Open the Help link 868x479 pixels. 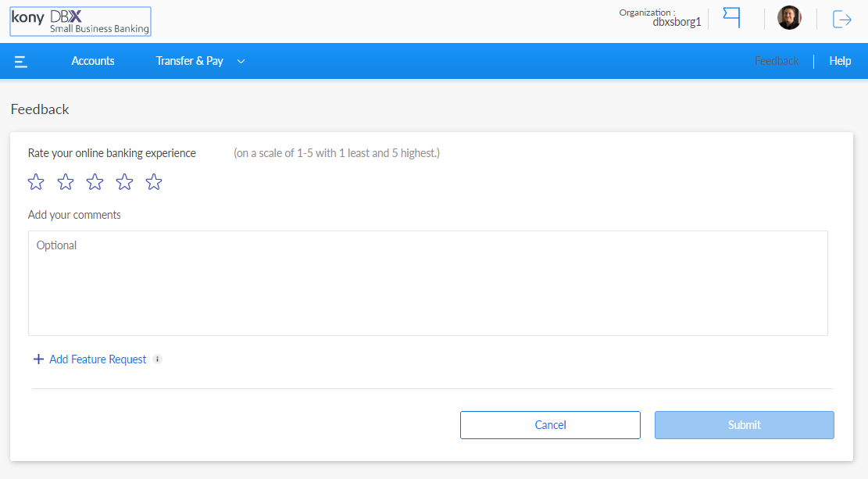coord(840,61)
